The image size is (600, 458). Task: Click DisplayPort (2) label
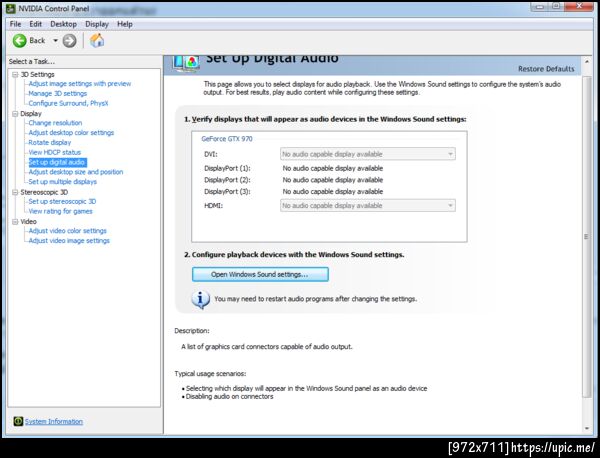[x=227, y=180]
